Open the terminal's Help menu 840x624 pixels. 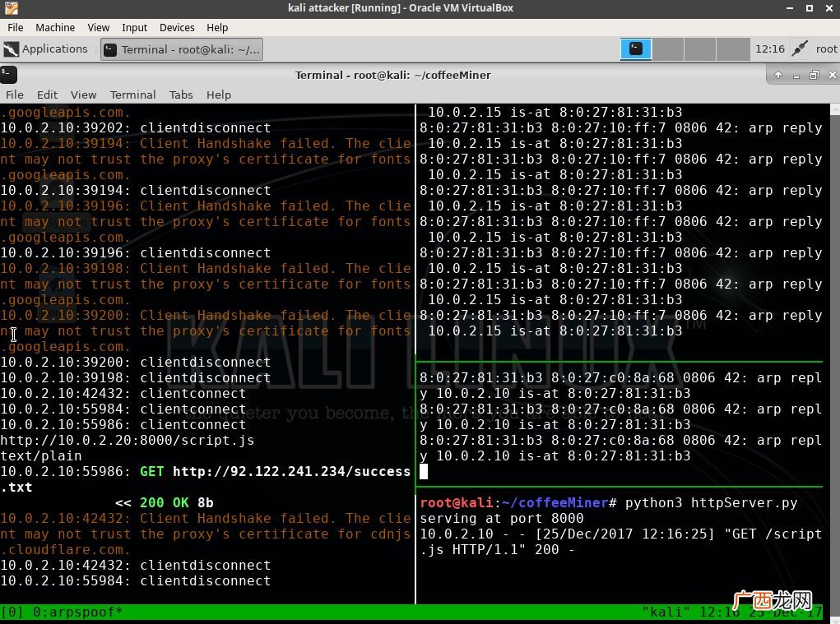(219, 95)
